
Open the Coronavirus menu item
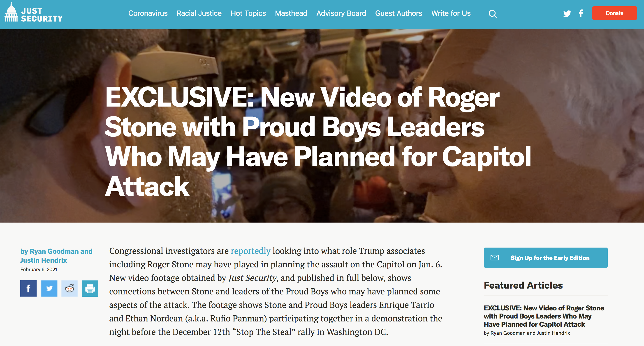[x=148, y=13]
